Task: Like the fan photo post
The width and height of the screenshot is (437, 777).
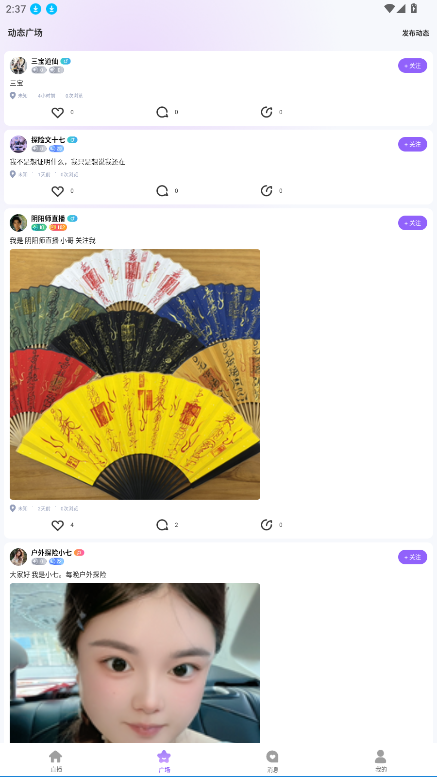Action: 58,525
